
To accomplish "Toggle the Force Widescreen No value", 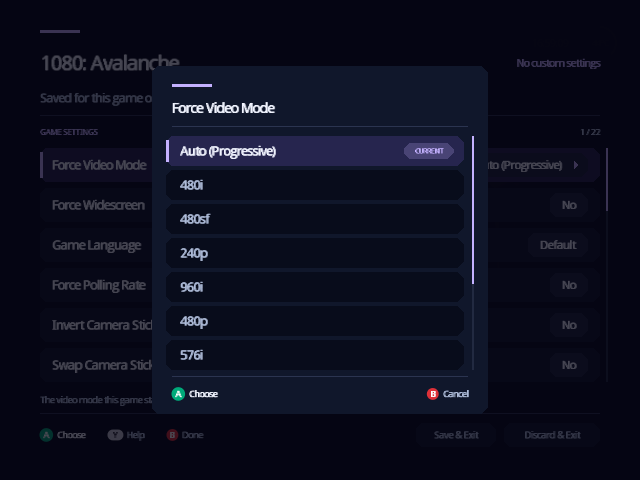I will pos(569,205).
